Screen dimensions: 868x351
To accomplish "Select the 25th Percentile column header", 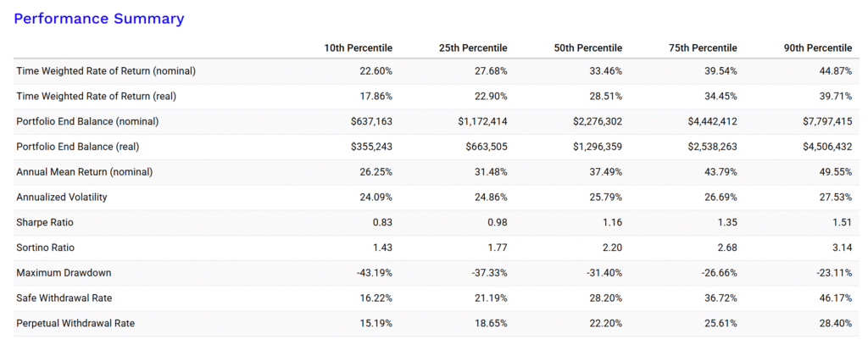I will pos(473,47).
